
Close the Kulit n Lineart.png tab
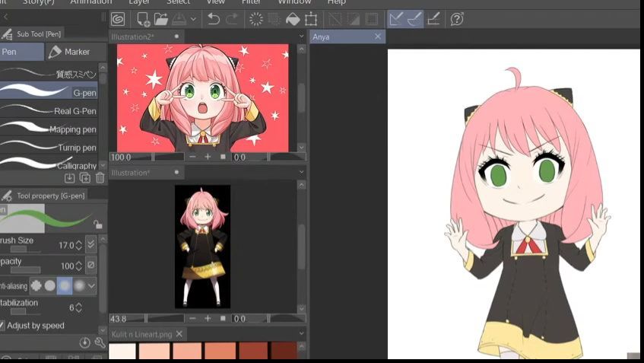click(x=179, y=334)
